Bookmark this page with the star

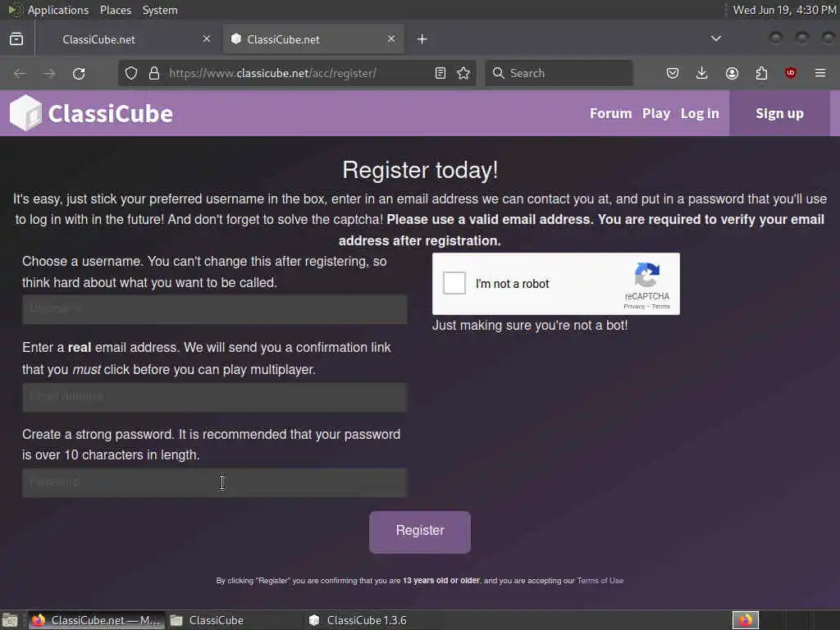464,73
